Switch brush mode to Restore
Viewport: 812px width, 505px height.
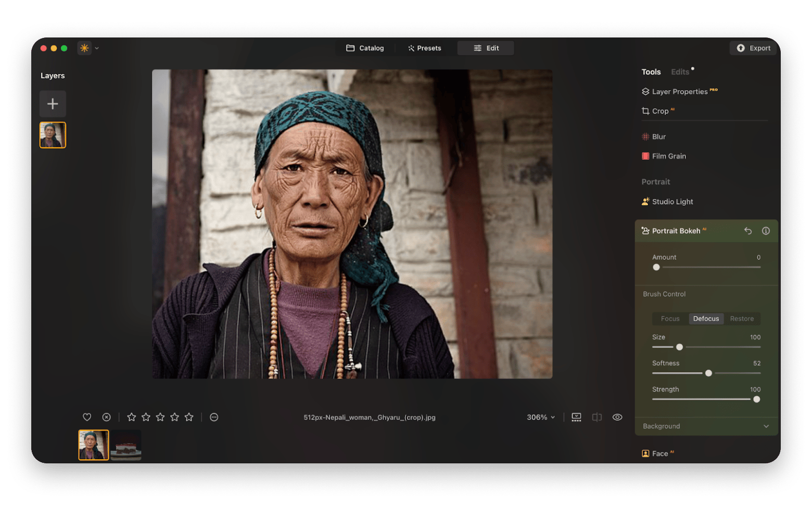[741, 319]
